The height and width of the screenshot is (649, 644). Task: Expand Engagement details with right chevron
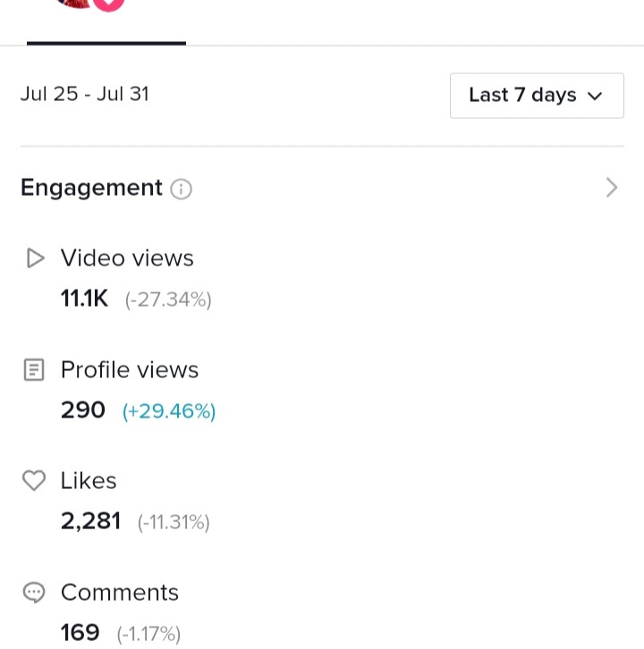click(x=612, y=188)
